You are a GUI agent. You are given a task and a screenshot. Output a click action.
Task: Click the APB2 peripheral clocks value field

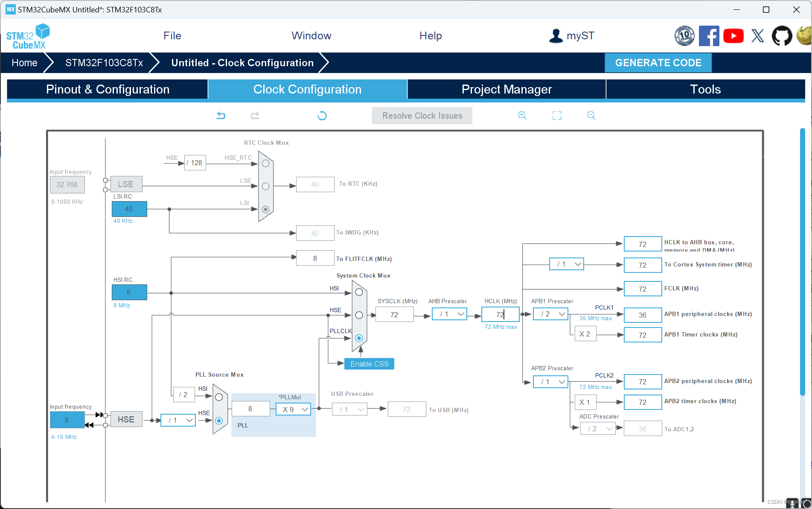pyautogui.click(x=643, y=382)
